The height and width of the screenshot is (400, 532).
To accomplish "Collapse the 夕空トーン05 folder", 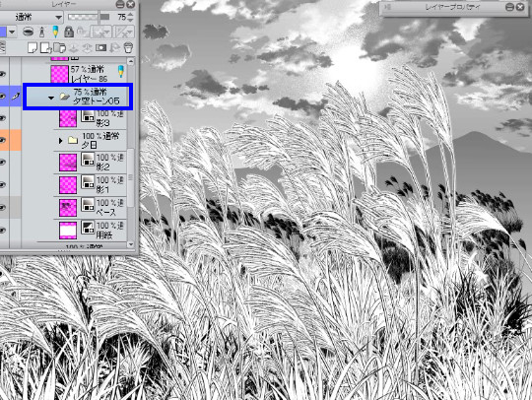I will coord(51,98).
